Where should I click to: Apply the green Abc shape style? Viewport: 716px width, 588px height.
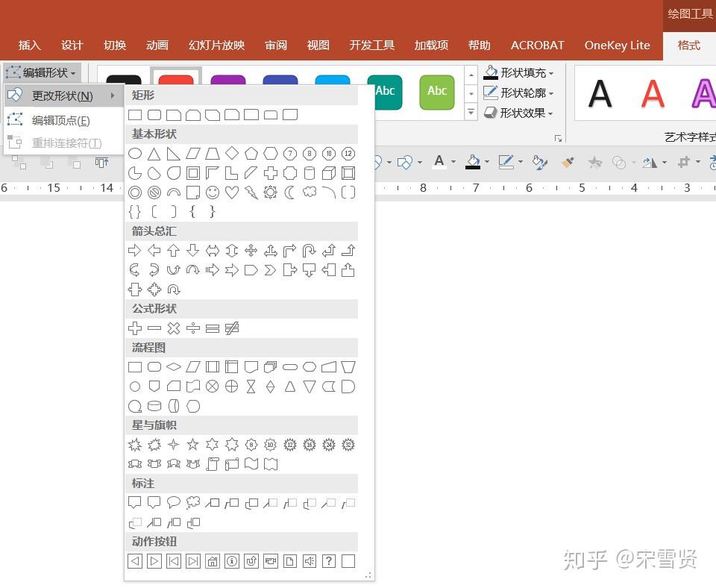coord(437,92)
